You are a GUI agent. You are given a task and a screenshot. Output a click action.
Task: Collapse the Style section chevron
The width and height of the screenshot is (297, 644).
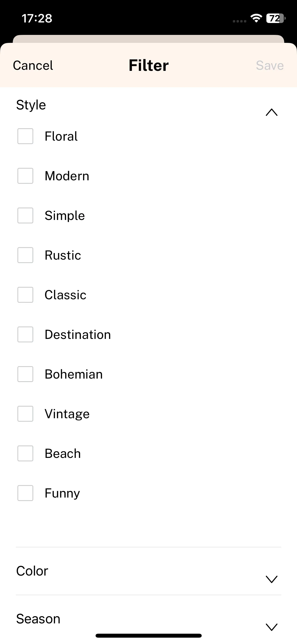(x=272, y=112)
